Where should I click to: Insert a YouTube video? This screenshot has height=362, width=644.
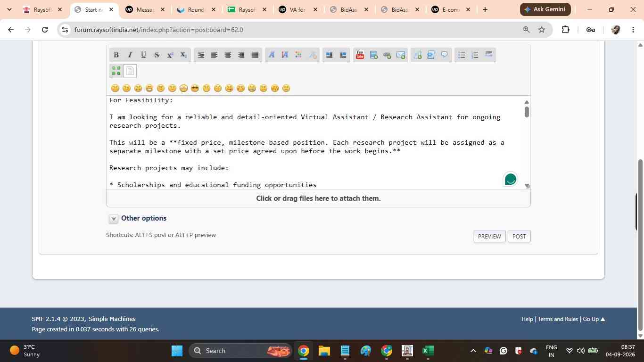(x=360, y=55)
